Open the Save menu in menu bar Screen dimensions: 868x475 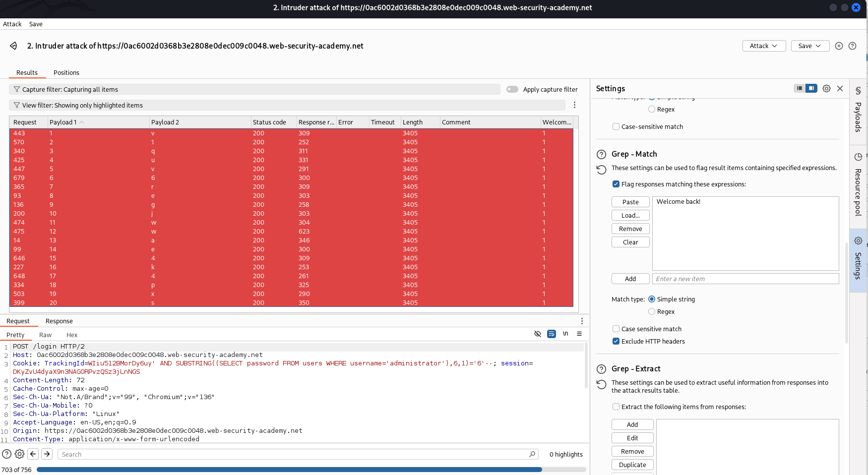point(36,24)
